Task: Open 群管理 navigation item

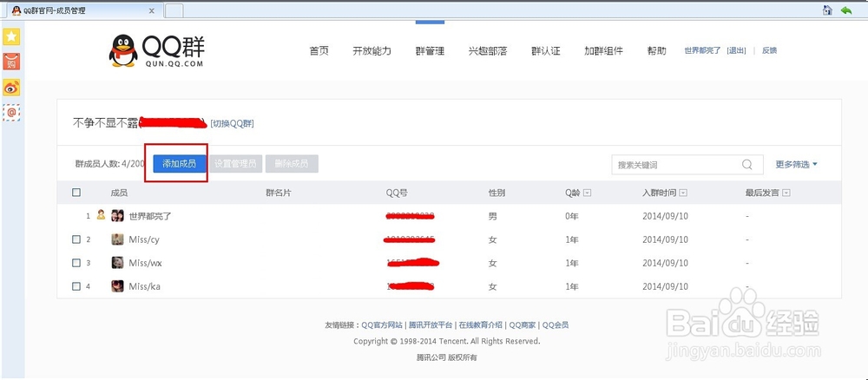Action: click(x=430, y=51)
